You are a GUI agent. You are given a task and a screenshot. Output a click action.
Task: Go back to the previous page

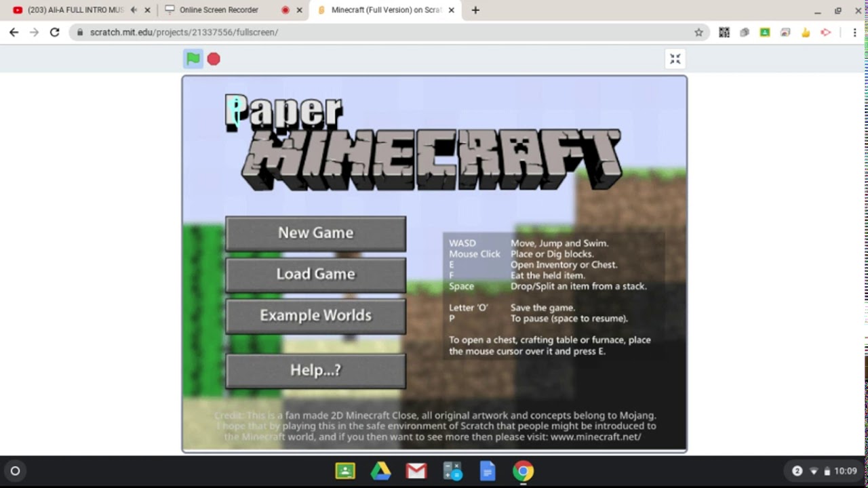tap(14, 32)
